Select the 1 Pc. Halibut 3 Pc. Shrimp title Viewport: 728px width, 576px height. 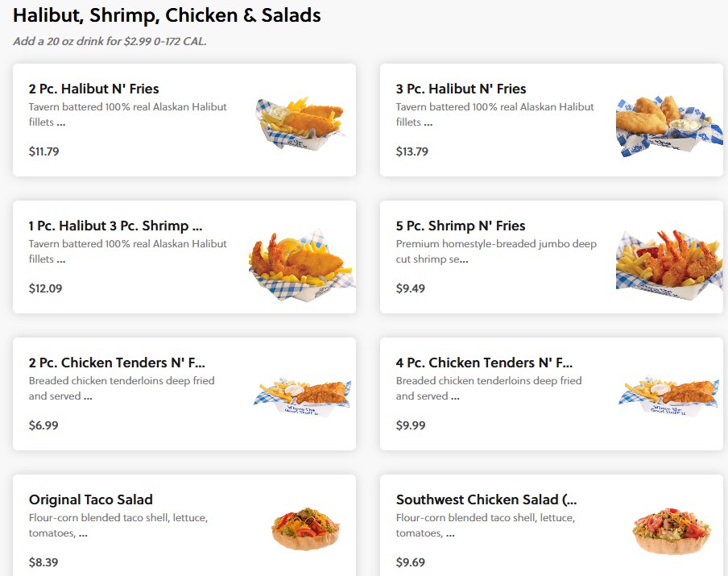[115, 226]
